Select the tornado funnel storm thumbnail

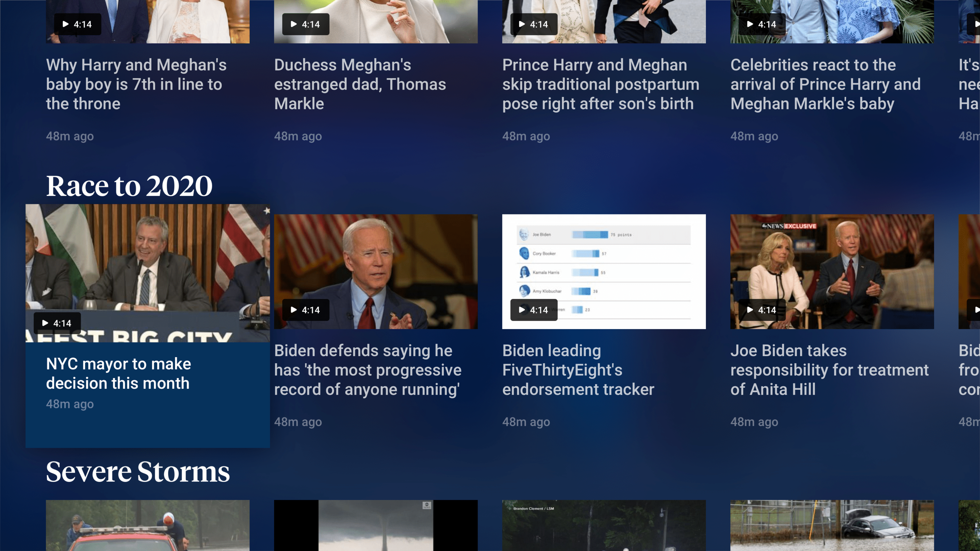point(375,526)
